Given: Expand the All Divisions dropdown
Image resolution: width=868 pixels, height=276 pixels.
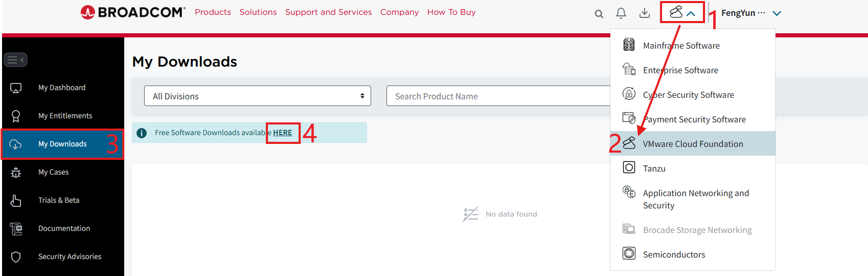Looking at the screenshot, I should [258, 96].
